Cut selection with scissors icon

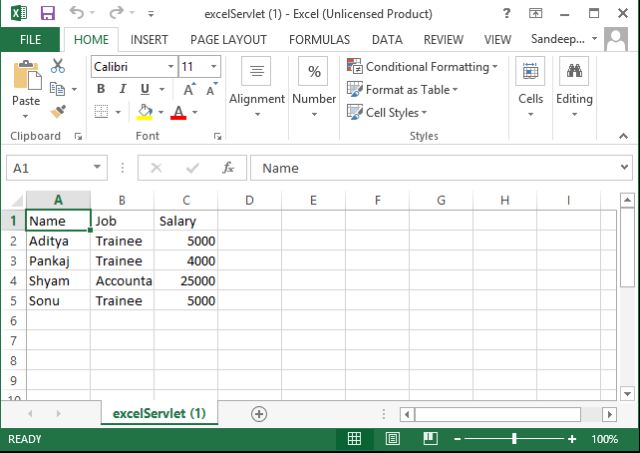click(x=58, y=66)
